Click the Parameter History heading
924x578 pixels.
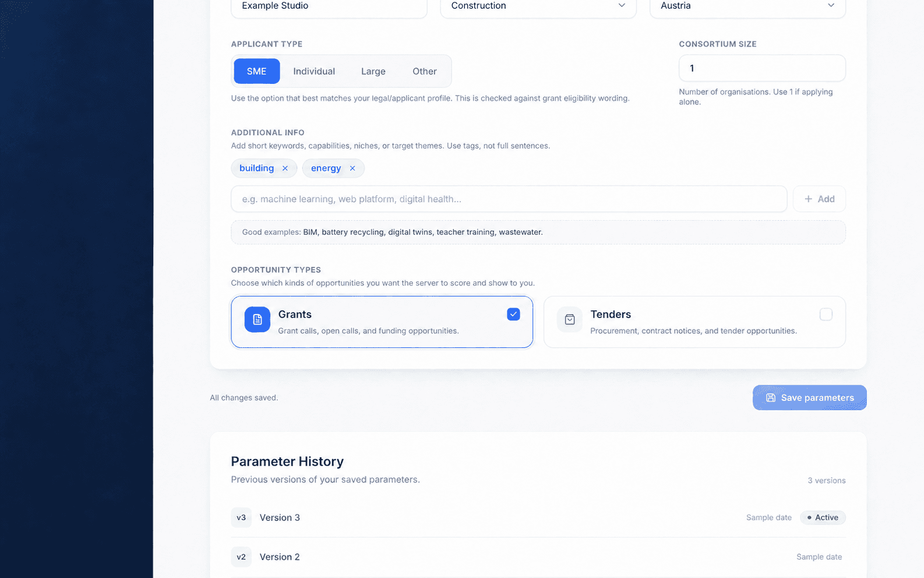click(287, 461)
